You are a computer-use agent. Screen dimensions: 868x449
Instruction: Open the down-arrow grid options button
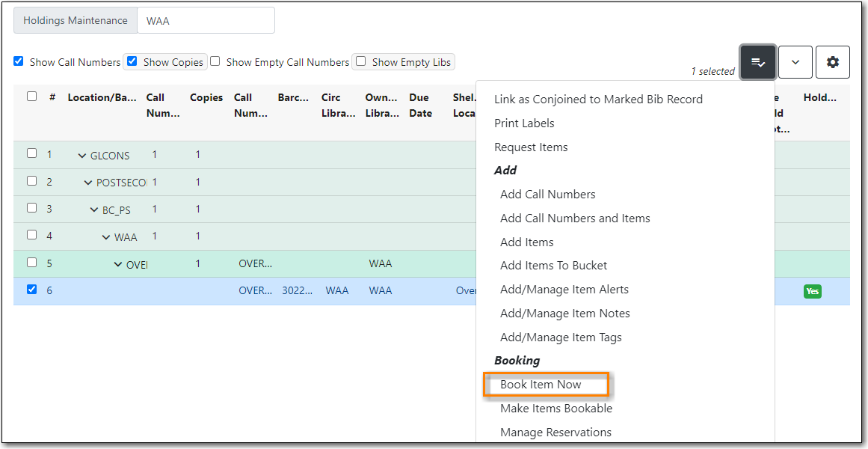[795, 62]
